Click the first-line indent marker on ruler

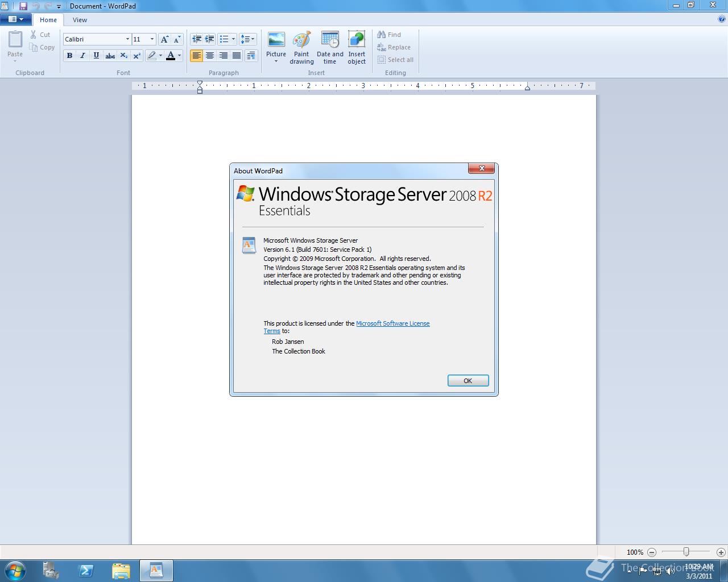pyautogui.click(x=200, y=84)
